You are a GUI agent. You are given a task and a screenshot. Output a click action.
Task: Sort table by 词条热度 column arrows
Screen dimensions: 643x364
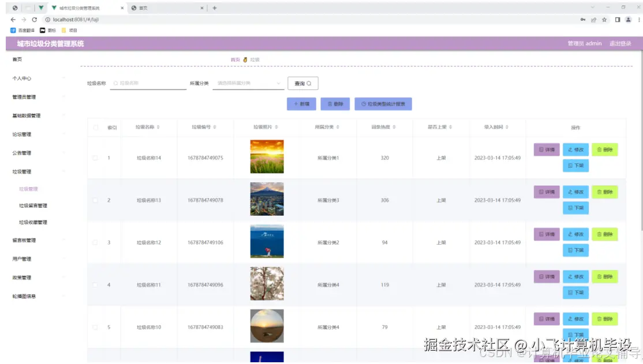(x=394, y=127)
